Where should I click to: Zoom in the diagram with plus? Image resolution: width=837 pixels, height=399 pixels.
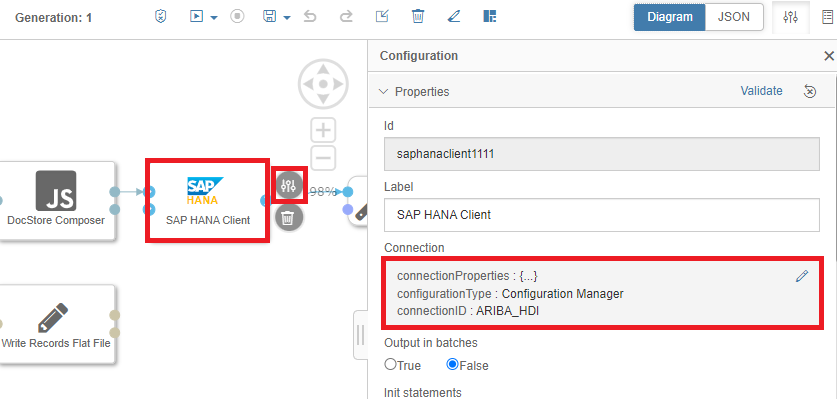(323, 130)
